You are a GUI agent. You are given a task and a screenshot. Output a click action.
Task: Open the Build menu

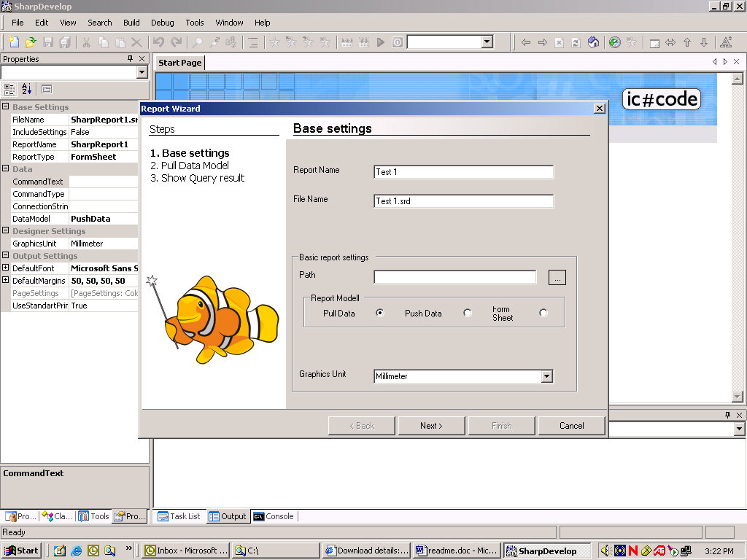pos(131,23)
